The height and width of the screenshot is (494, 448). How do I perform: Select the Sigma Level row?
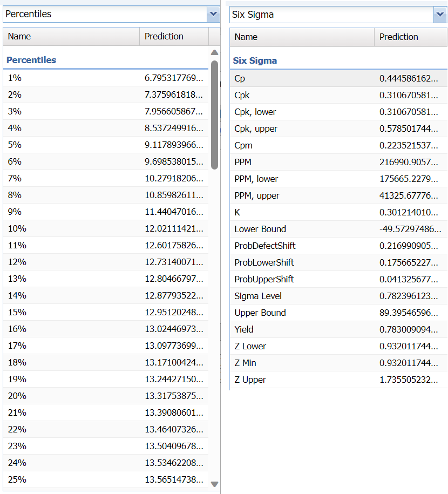(338, 296)
